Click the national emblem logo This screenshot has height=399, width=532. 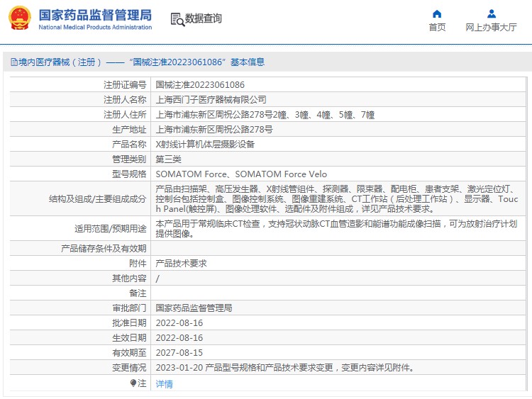(20, 18)
